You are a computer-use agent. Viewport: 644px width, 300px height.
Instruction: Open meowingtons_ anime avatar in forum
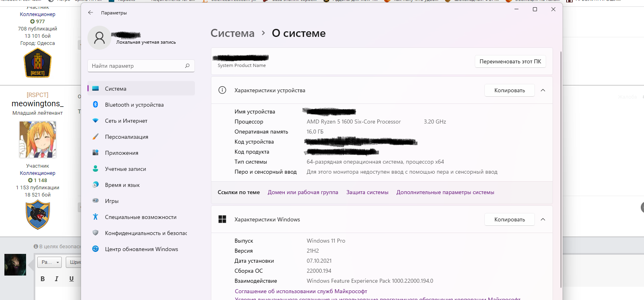(x=38, y=140)
